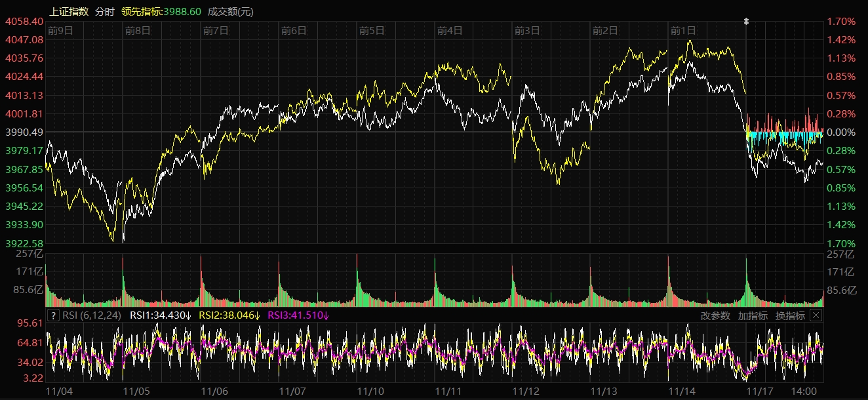This screenshot has height=400, width=868.
Task: Click the 3990.49 baseline price label
Action: pyautogui.click(x=24, y=132)
